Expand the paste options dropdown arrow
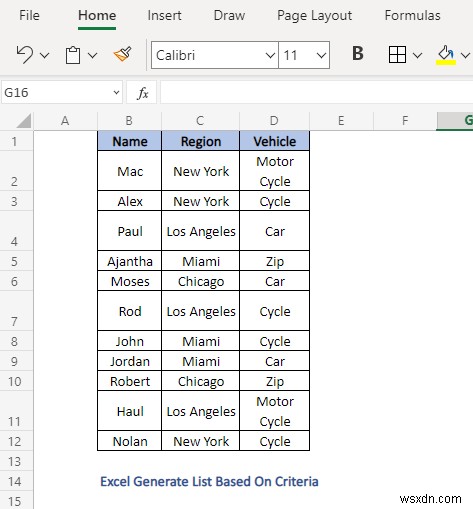The height and width of the screenshot is (509, 473). [x=92, y=55]
